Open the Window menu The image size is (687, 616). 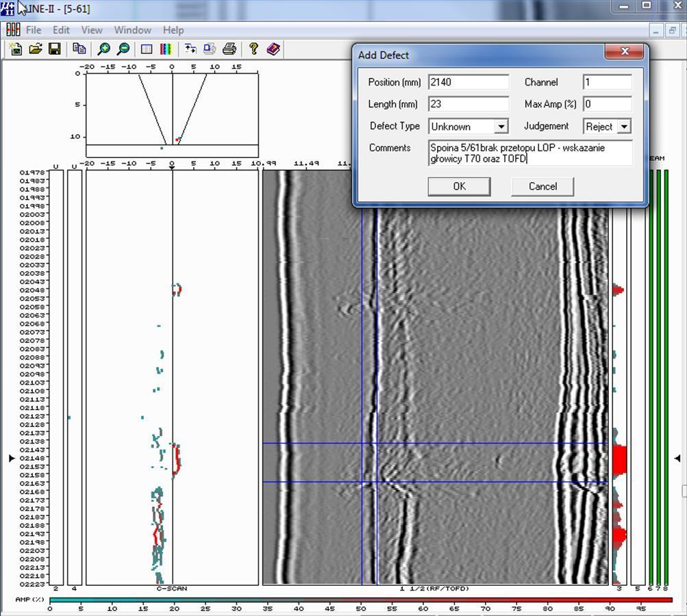[x=132, y=30]
